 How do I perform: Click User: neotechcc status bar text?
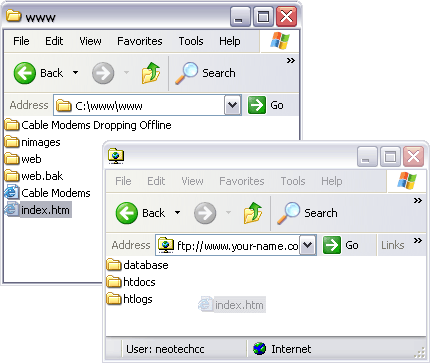[165, 349]
